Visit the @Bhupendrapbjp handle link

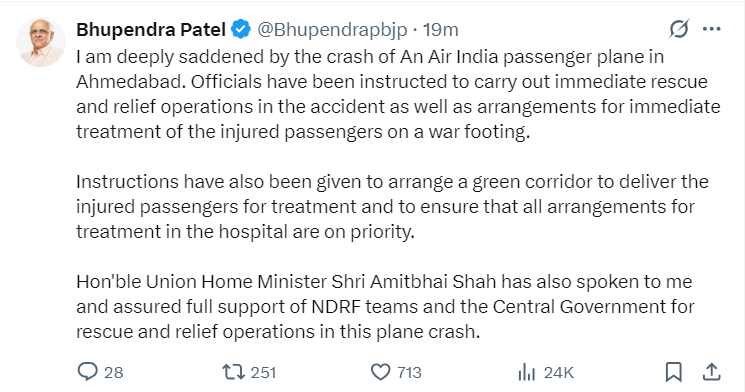[x=332, y=30]
